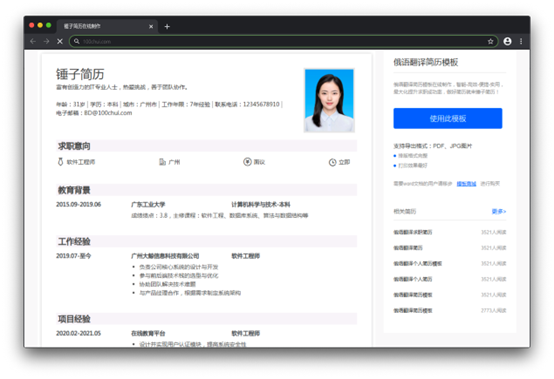
Task: Click the 2019.07-至今 work date
Action: click(x=73, y=256)
